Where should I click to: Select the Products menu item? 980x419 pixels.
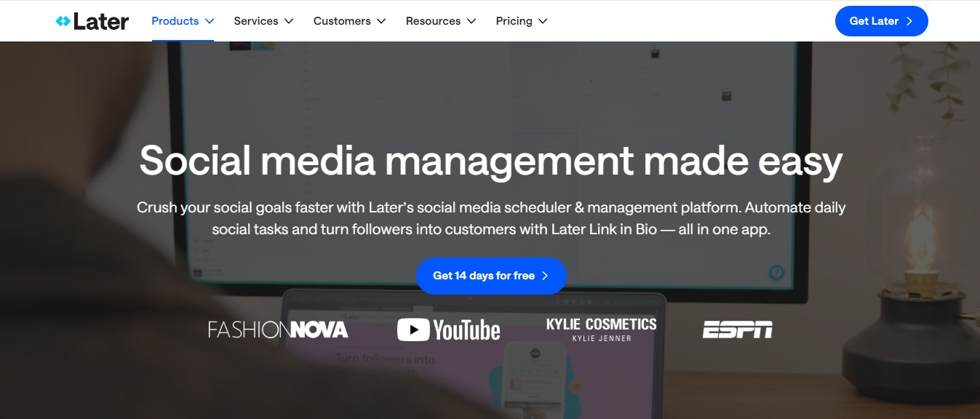click(174, 21)
